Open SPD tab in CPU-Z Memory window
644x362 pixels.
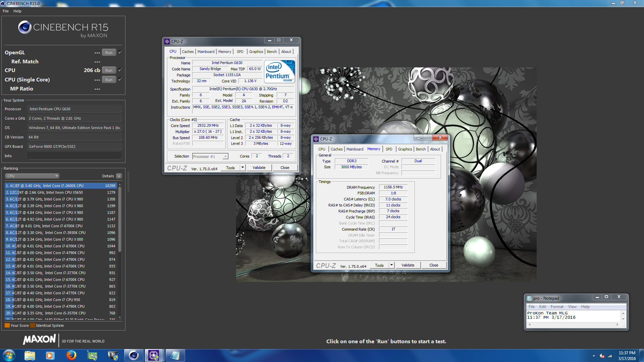click(389, 149)
